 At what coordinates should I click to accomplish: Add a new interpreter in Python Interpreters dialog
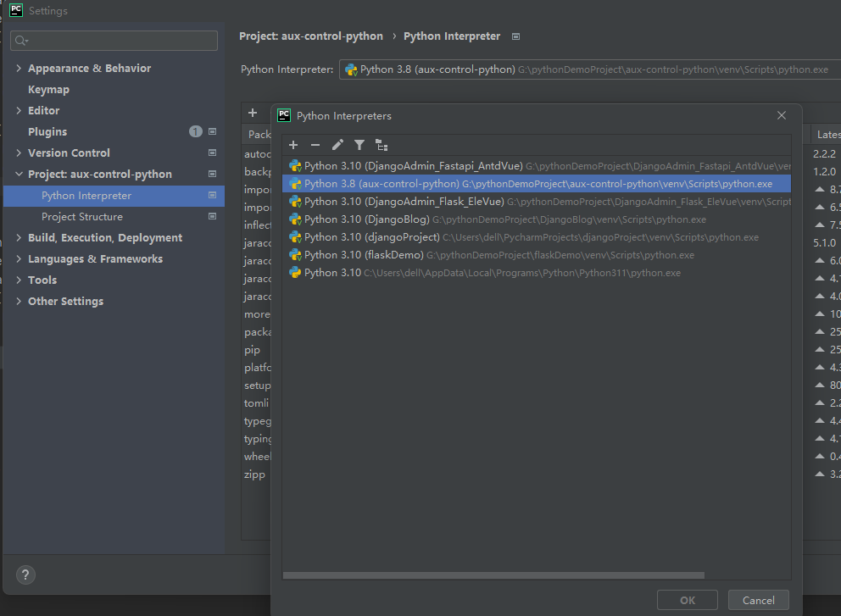coord(292,145)
